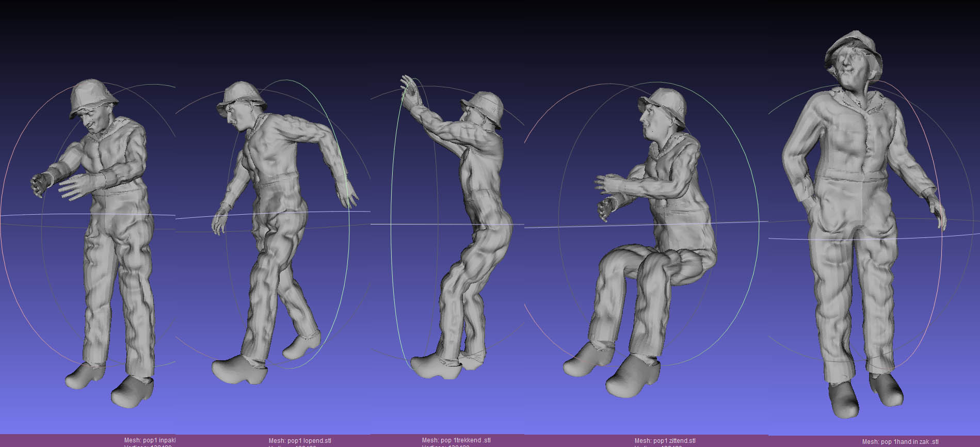980x447 pixels.
Task: Click the 'Mesh: pop 1hand in zak .stl' label
Action: click(x=900, y=442)
